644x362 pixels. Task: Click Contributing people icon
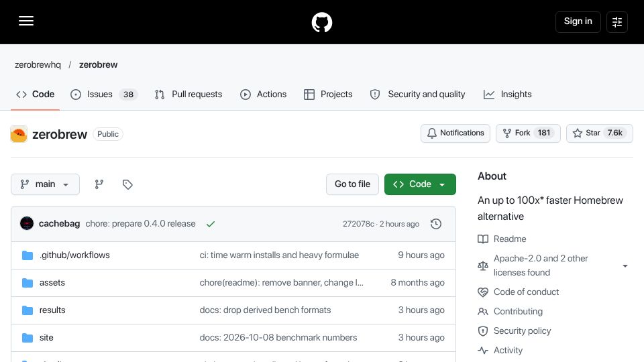tap(483, 312)
